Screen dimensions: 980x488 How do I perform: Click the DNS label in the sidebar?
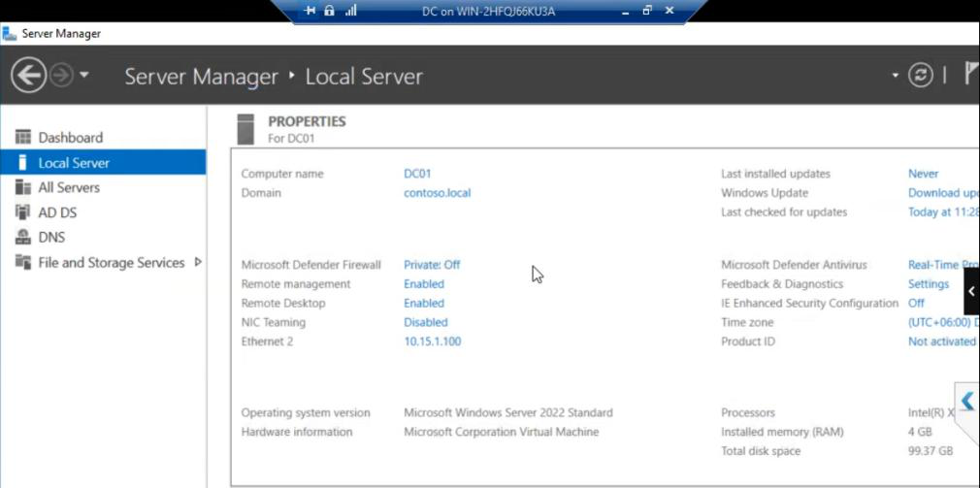point(51,238)
